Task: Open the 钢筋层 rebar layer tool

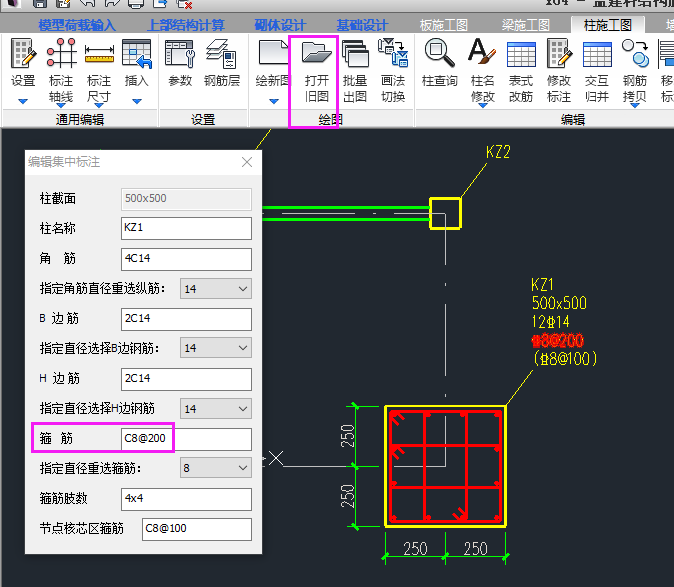Action: [222, 62]
